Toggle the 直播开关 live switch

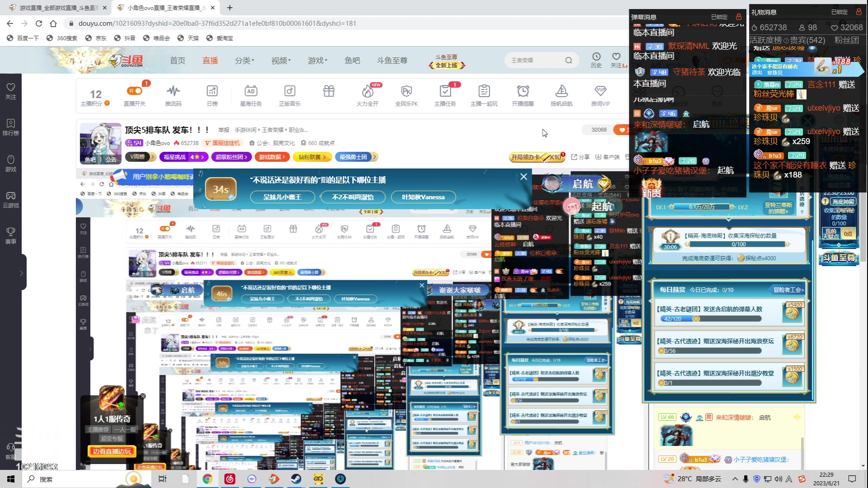tap(135, 91)
